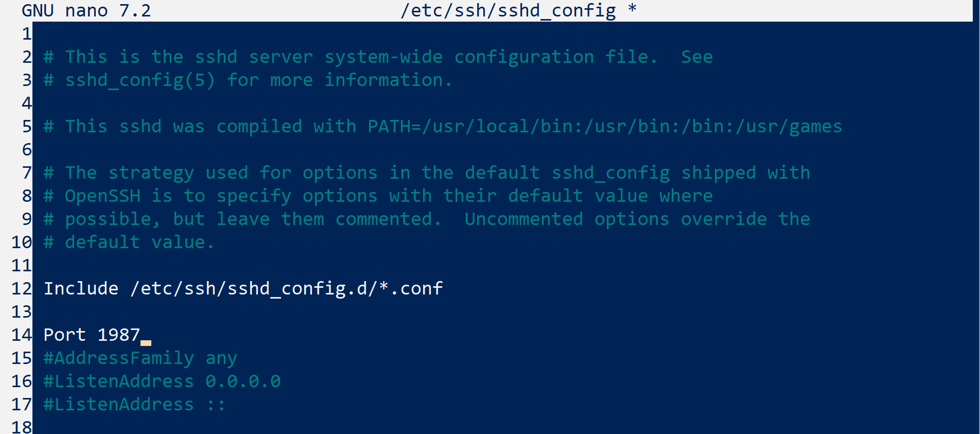This screenshot has width=980, height=434.
Task: Click line number 14 in the gutter
Action: coord(22,335)
